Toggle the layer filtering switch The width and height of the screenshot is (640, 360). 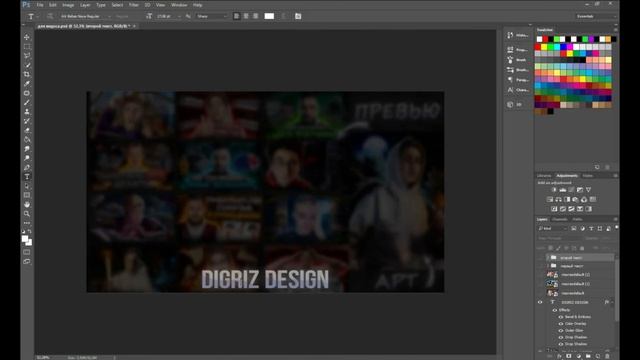(x=616, y=227)
